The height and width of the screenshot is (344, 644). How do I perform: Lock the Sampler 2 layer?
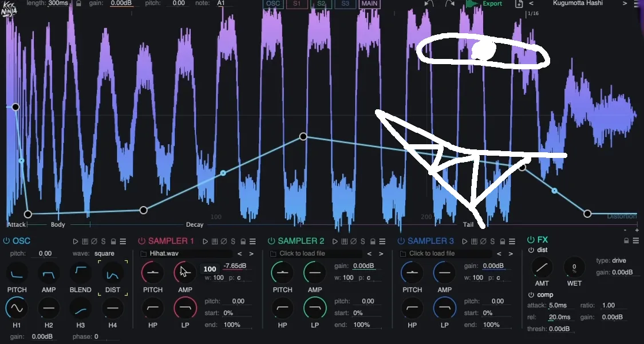(x=373, y=242)
